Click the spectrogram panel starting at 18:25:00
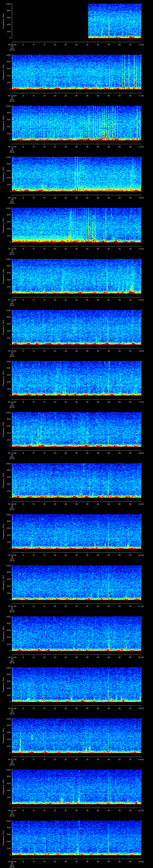The width and height of the screenshot is (153, 868). coord(76,838)
